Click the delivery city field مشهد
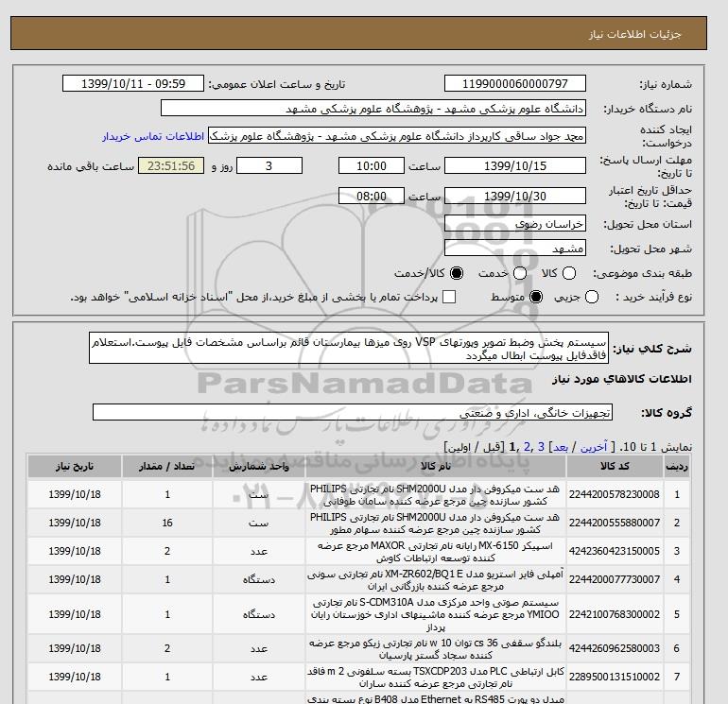Image resolution: width=728 pixels, height=704 pixels. point(515,249)
